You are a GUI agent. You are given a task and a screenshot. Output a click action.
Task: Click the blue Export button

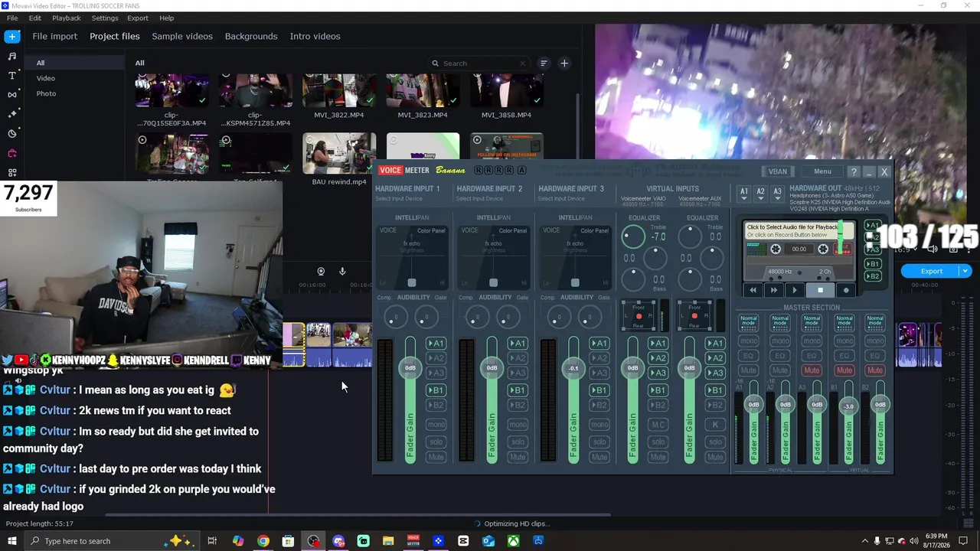[931, 271]
